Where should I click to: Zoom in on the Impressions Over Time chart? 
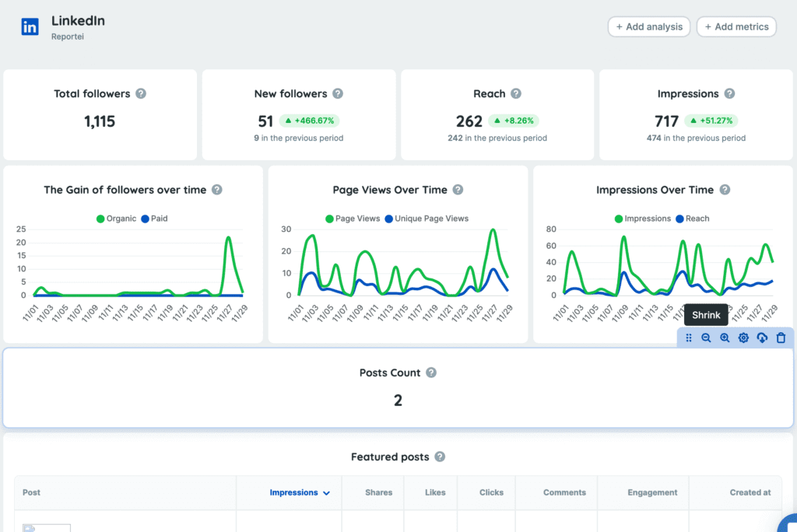[x=725, y=338]
